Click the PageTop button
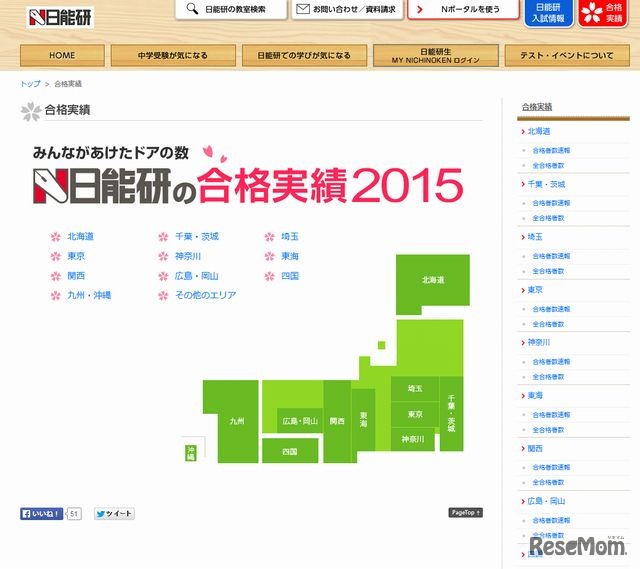The image size is (640, 569). [465, 513]
